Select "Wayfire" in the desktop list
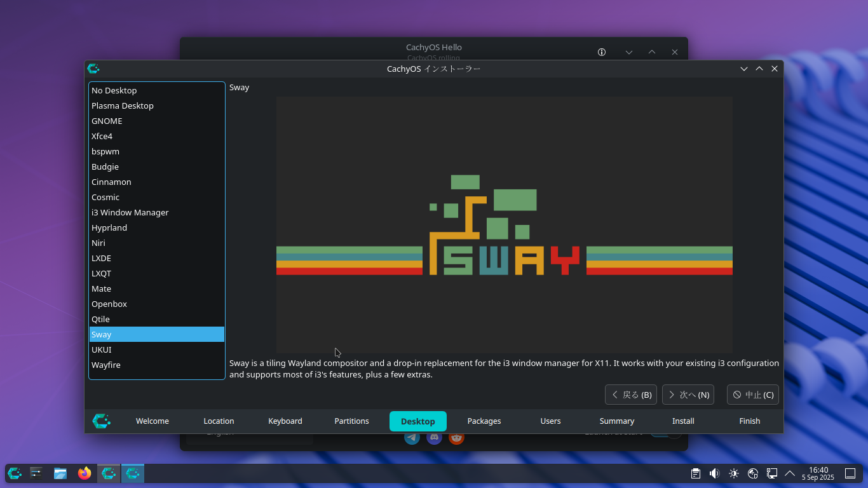Viewport: 868px width, 488px height. [x=157, y=365]
